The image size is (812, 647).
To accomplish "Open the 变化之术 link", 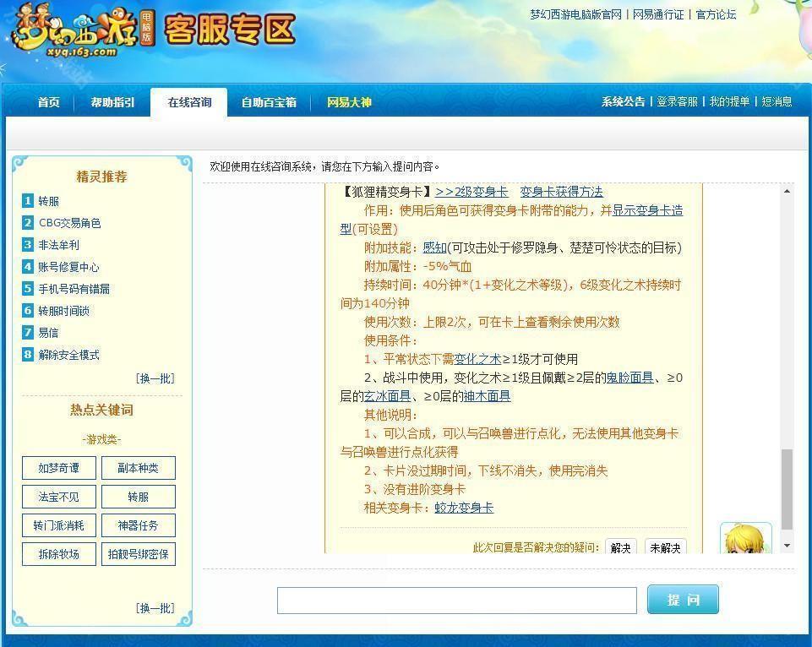I will [477, 359].
